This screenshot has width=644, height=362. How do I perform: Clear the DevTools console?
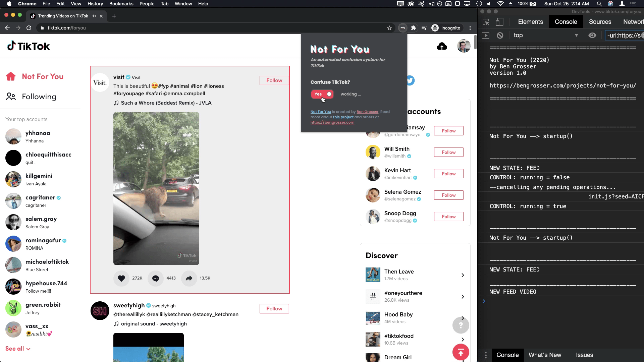point(500,35)
